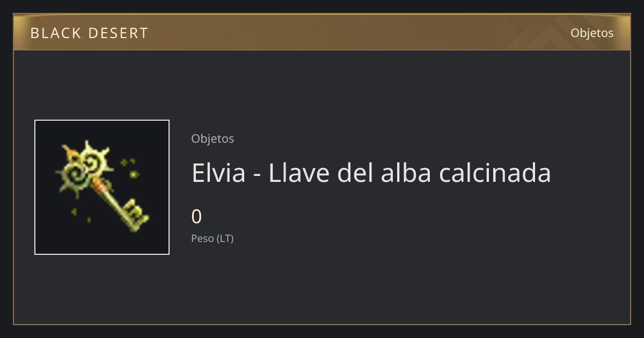
Task: Open the Objetos category label above the title
Action: coord(213,138)
